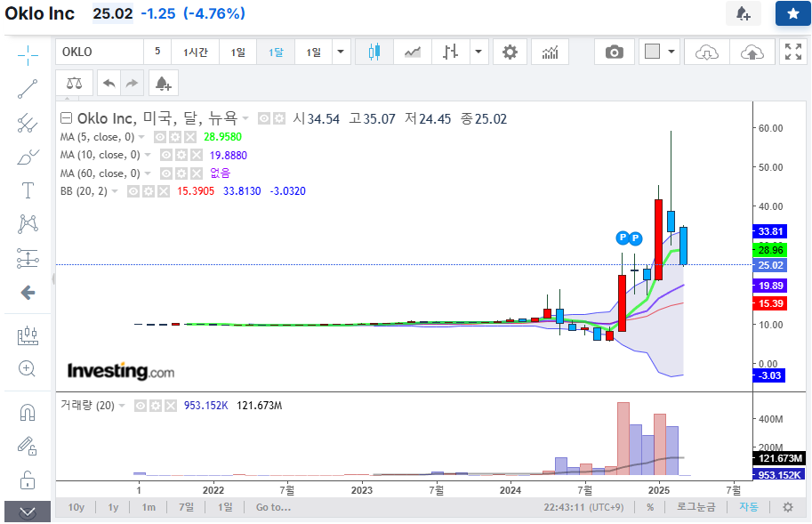
Task: Toggle 로그눈금 log scale
Action: tap(696, 507)
